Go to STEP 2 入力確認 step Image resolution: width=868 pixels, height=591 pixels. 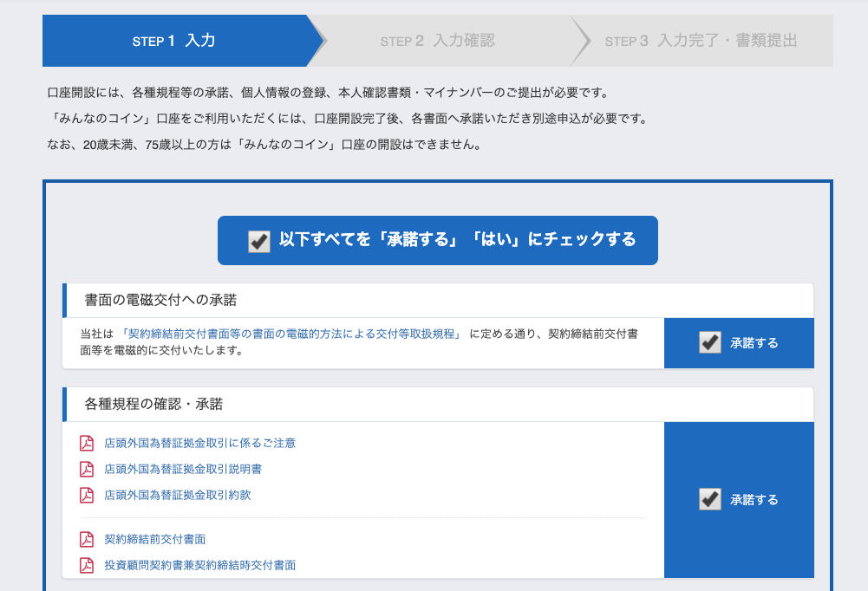click(x=438, y=41)
